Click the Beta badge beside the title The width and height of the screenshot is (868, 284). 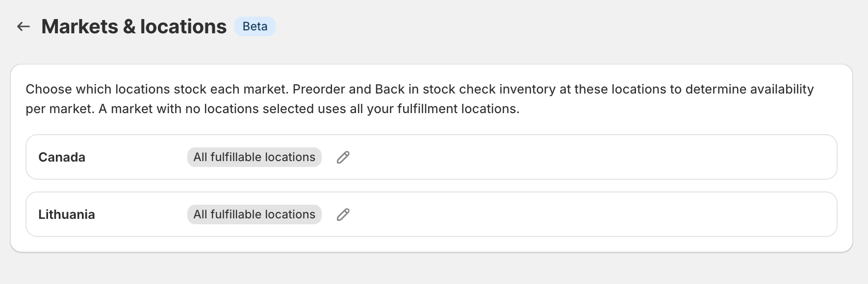[x=255, y=26]
